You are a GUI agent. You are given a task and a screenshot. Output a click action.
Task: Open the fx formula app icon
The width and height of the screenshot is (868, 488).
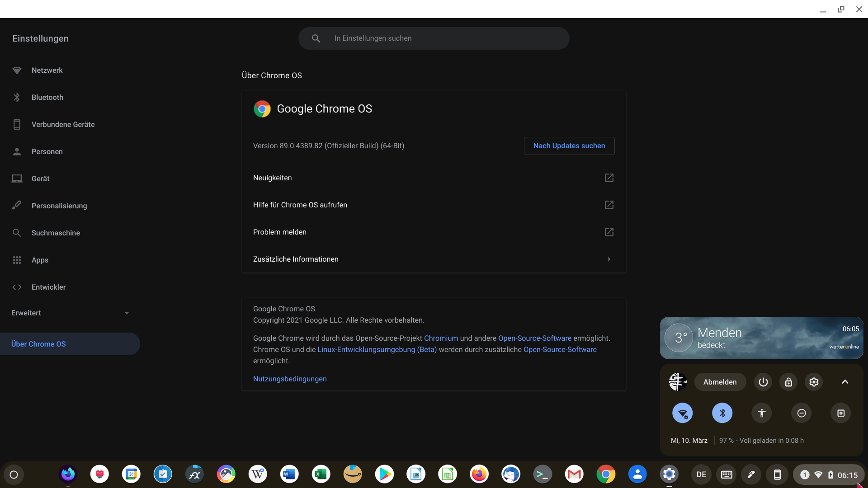click(x=194, y=474)
